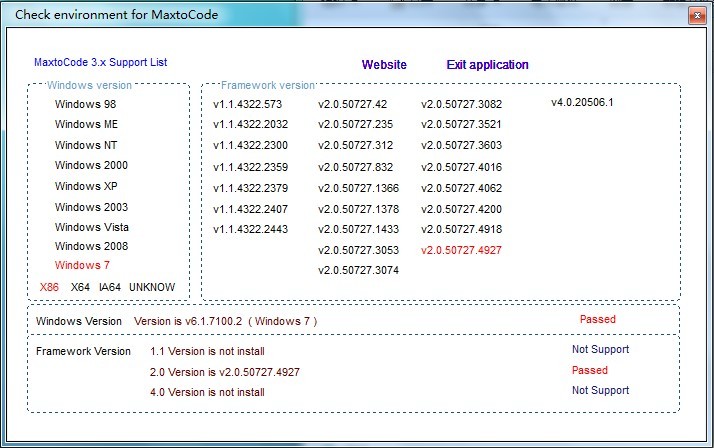Viewport: 714px width, 448px height.
Task: Click framework version v2.0.50727.4016
Action: [x=461, y=167]
